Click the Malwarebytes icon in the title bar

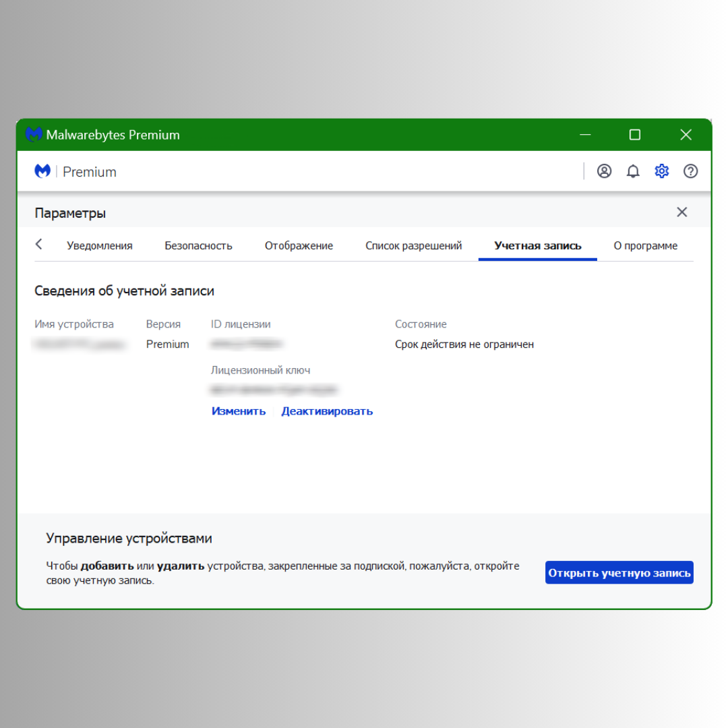click(34, 135)
